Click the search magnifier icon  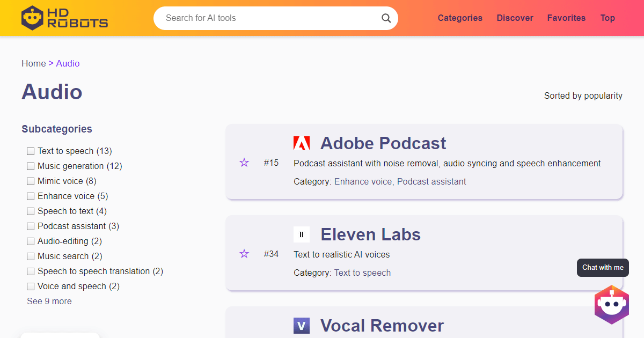click(x=386, y=18)
